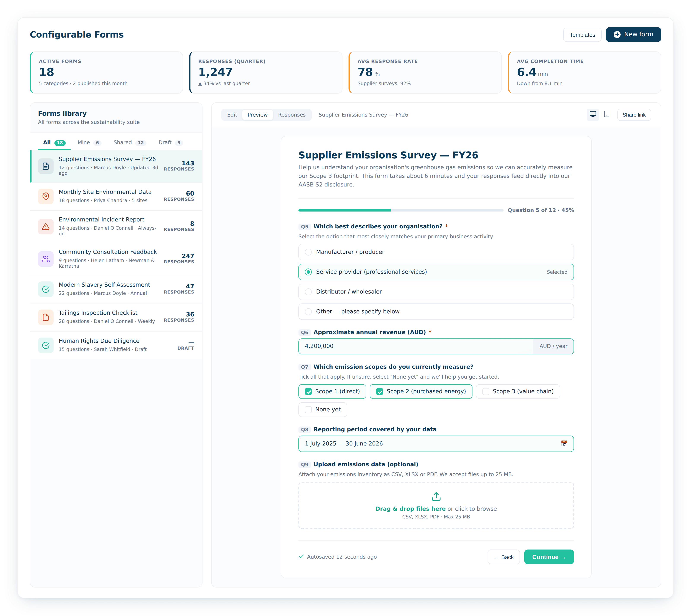Click the Tailings Inspection Checklist file icon
The width and height of the screenshot is (691, 616).
pos(46,317)
